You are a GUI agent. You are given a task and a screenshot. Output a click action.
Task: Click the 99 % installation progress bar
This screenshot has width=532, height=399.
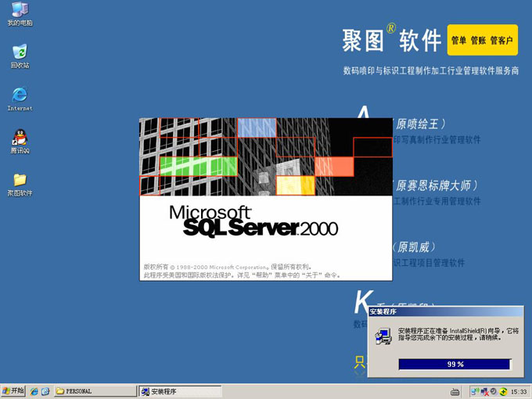(455, 364)
